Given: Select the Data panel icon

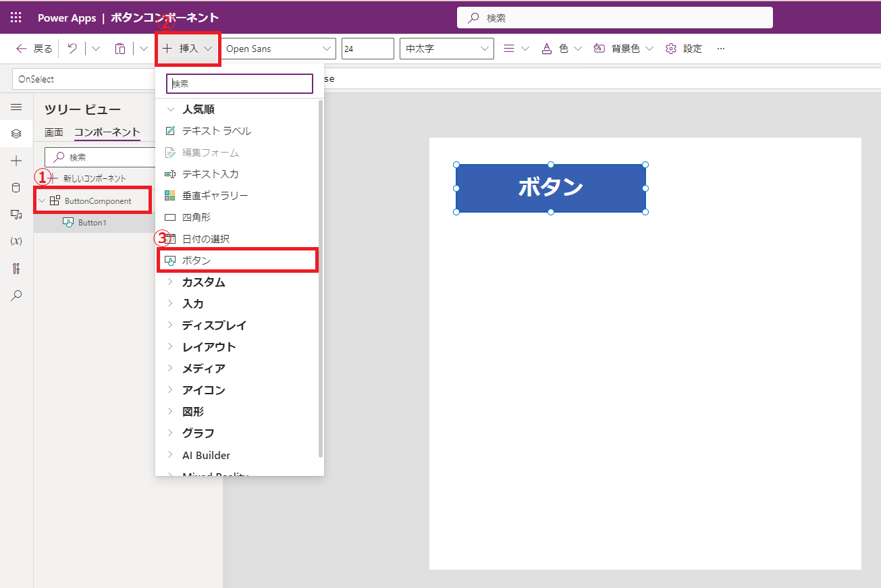Looking at the screenshot, I should [16, 187].
